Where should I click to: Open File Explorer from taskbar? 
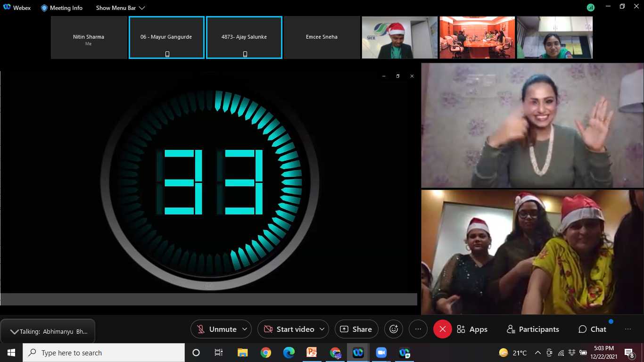[242, 353]
